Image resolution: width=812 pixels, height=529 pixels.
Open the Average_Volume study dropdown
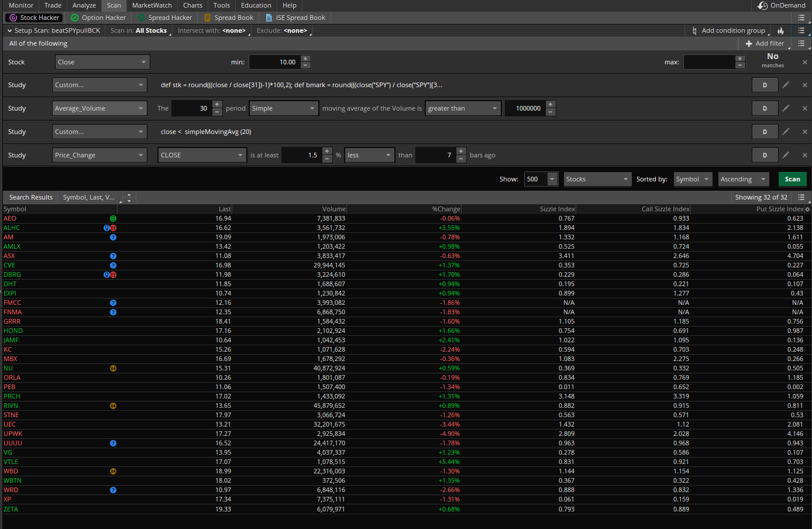pyautogui.click(x=99, y=108)
